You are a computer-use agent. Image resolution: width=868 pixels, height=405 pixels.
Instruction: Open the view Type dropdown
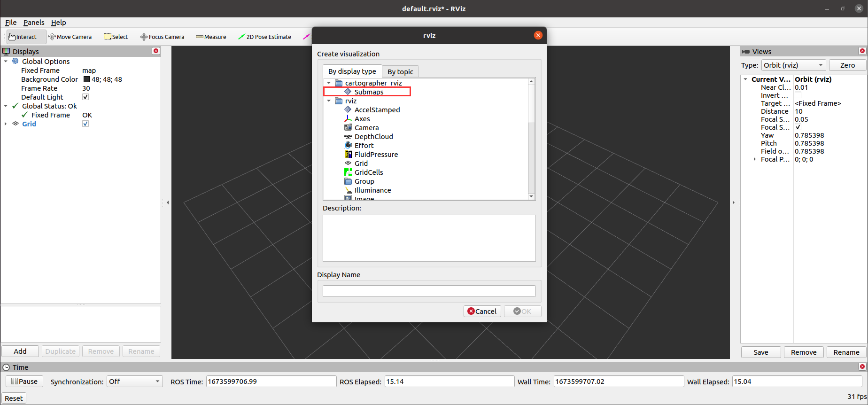click(x=793, y=65)
